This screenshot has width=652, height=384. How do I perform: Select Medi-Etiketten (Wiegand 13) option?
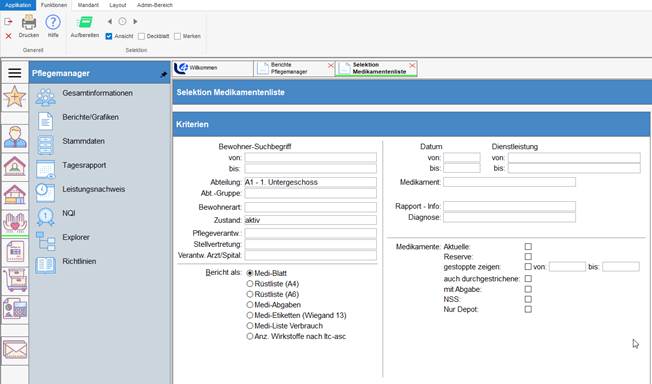click(250, 315)
